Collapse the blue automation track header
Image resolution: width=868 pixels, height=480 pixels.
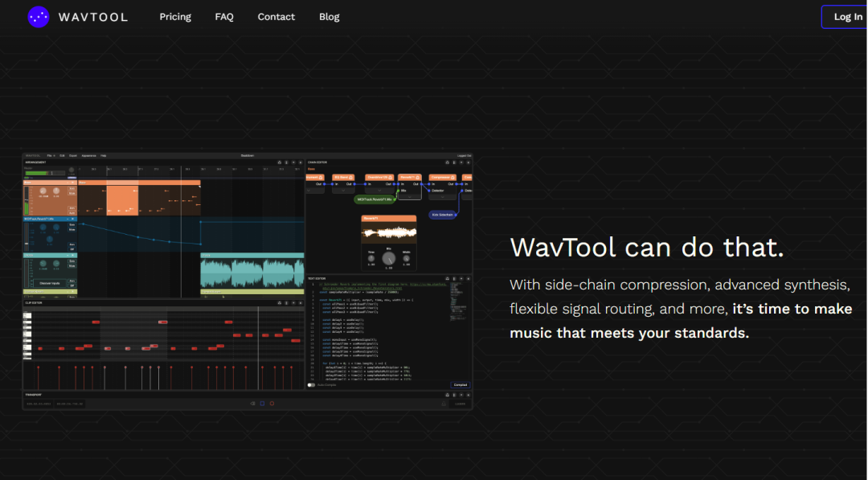pos(68,219)
